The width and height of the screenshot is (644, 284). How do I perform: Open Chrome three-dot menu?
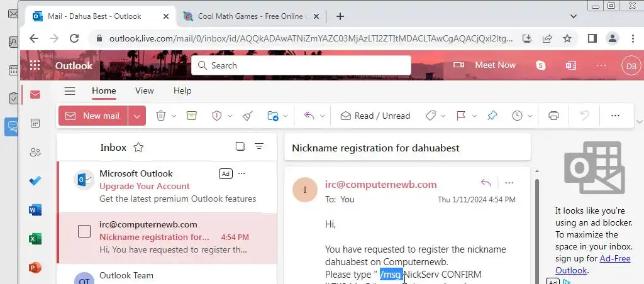click(633, 38)
